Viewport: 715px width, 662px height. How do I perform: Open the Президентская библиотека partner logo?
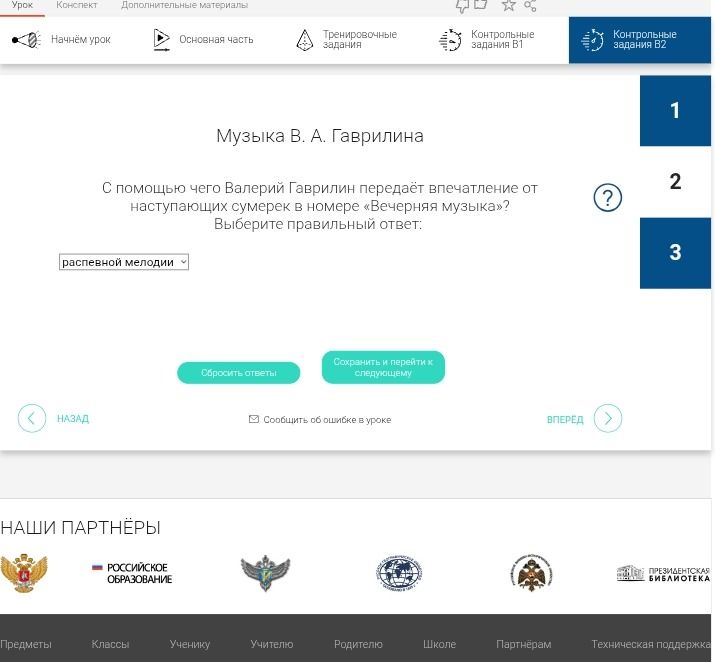pos(663,574)
